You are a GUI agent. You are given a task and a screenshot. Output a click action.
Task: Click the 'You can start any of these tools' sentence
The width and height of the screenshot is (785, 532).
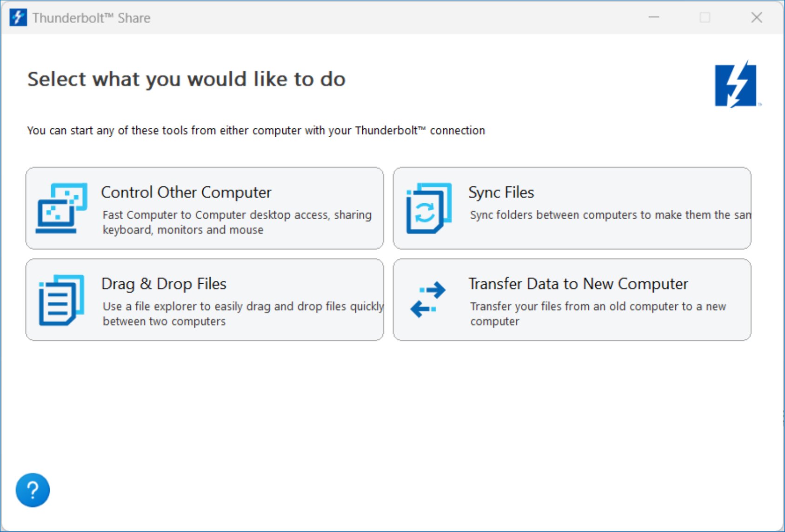pyautogui.click(x=256, y=131)
